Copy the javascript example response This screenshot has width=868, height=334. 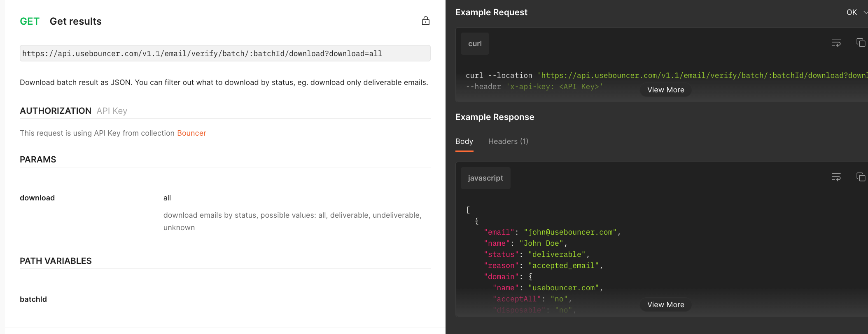click(x=861, y=177)
